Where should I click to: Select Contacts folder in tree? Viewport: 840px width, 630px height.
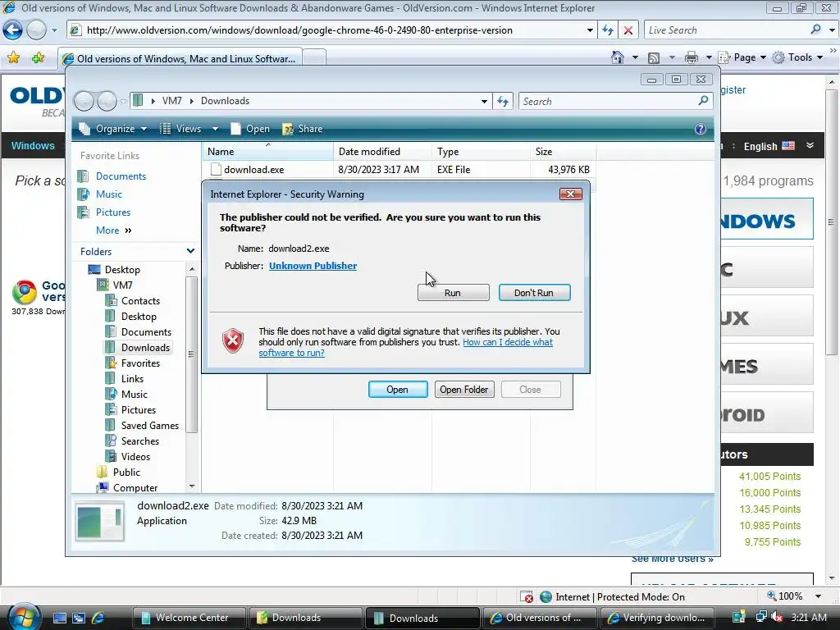tap(140, 300)
